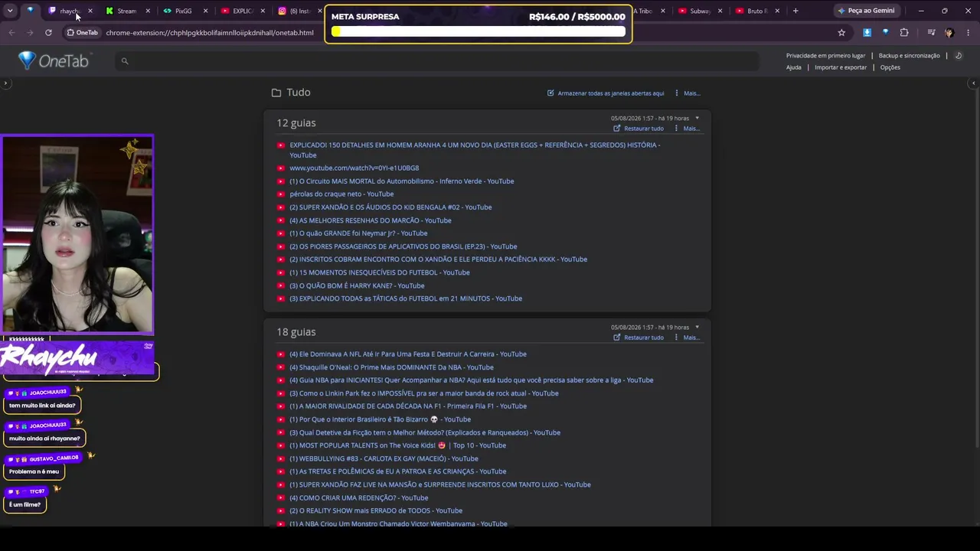This screenshot has width=980, height=551.
Task: Open the Chrome tab search dropdown arrow
Action: [x=10, y=11]
